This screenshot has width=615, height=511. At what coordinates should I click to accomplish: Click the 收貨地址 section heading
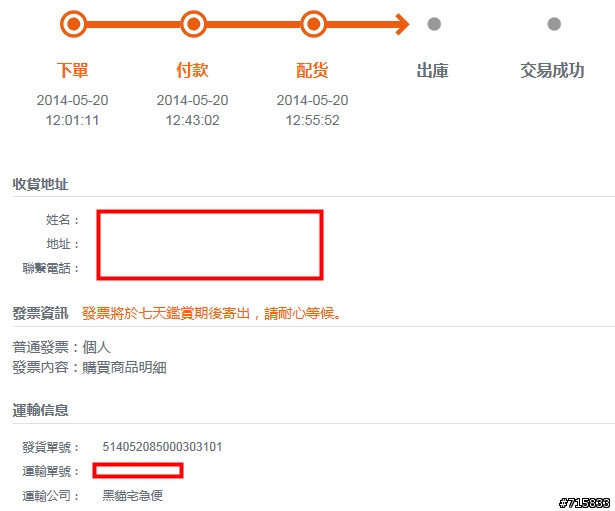[x=40, y=184]
